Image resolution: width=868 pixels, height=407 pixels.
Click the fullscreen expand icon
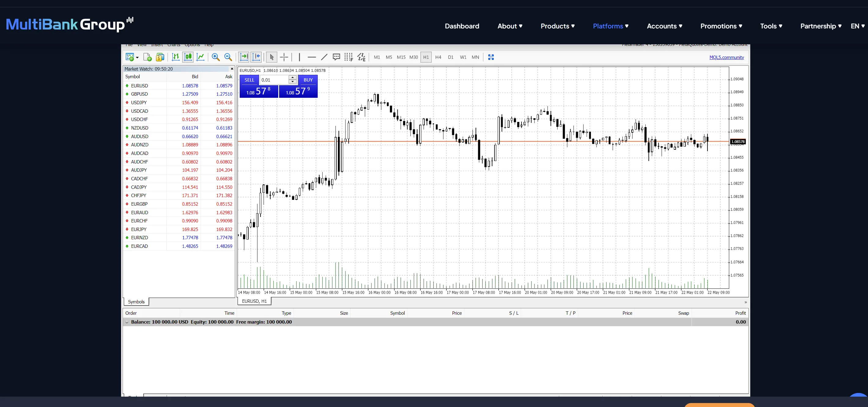(x=491, y=57)
